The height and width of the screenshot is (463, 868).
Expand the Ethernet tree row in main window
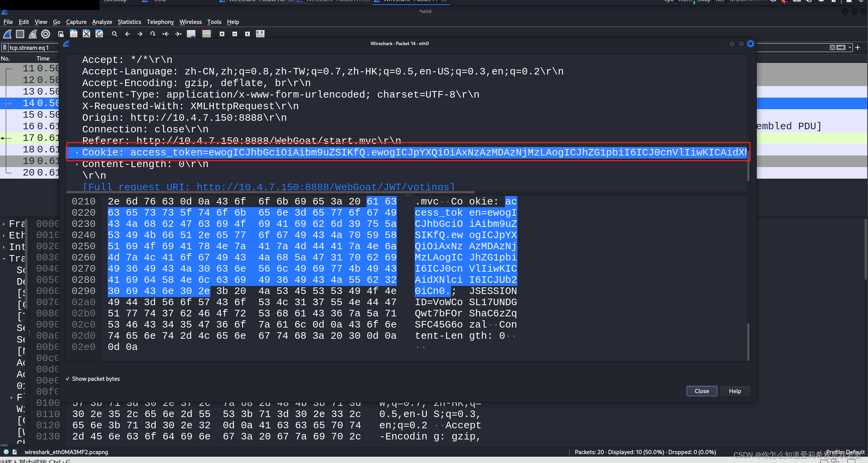coord(4,236)
